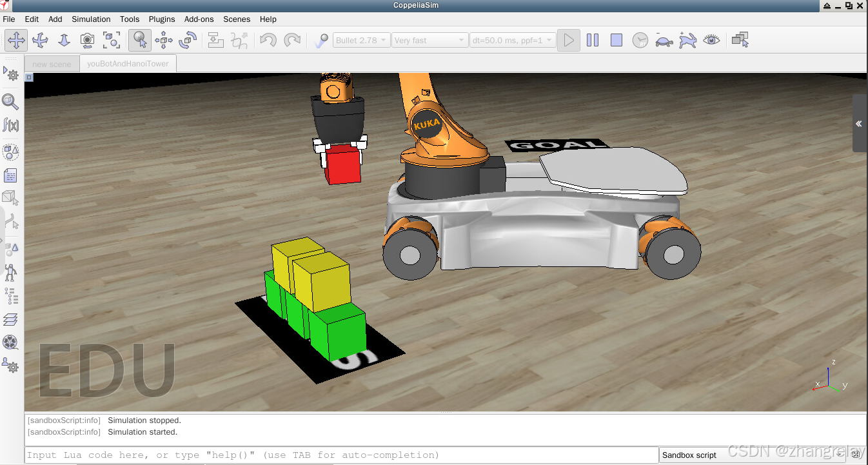Switch to the new scene tab

(52, 64)
